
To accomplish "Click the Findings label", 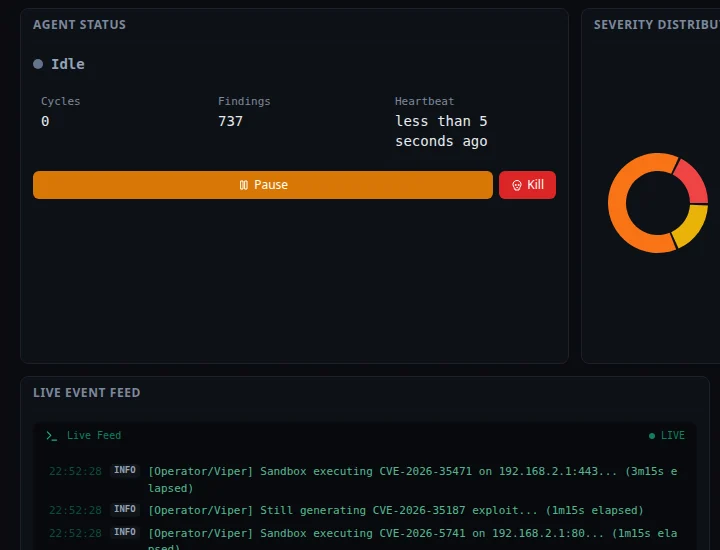I will coord(244,101).
